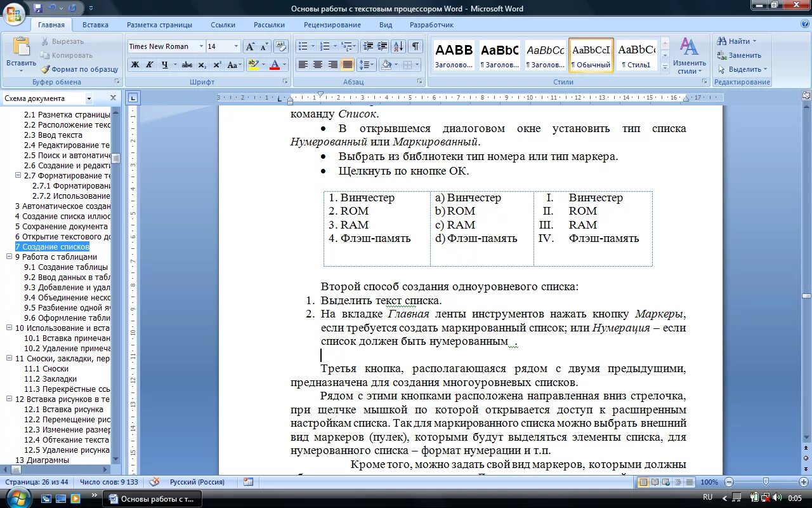Center the text alignment
Viewport: 812px width, 508px height.
(318, 65)
